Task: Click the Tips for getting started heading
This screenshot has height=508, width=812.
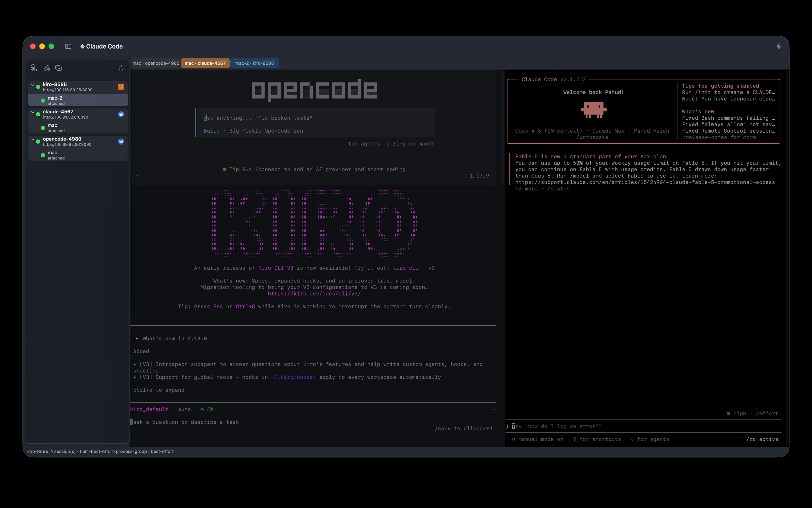Action: (720, 86)
